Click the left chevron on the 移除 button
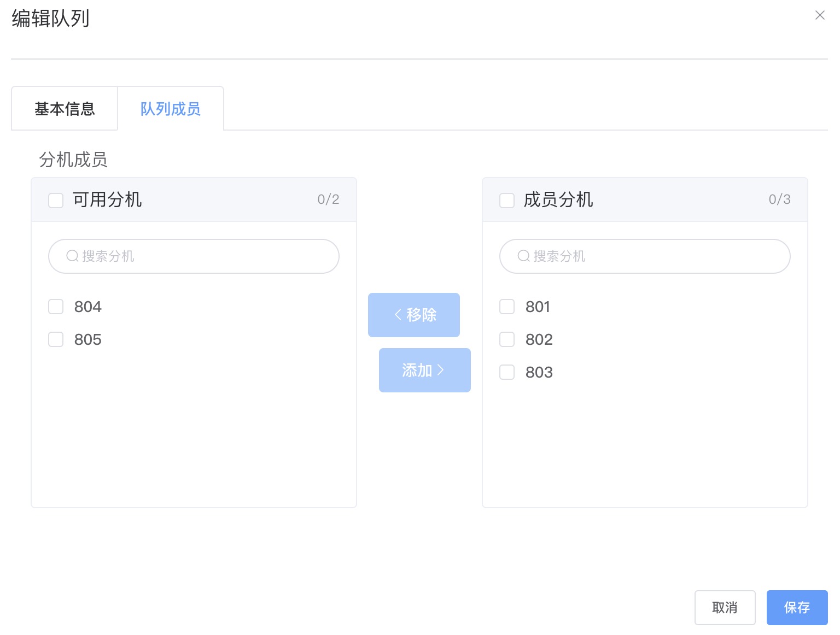 click(398, 314)
